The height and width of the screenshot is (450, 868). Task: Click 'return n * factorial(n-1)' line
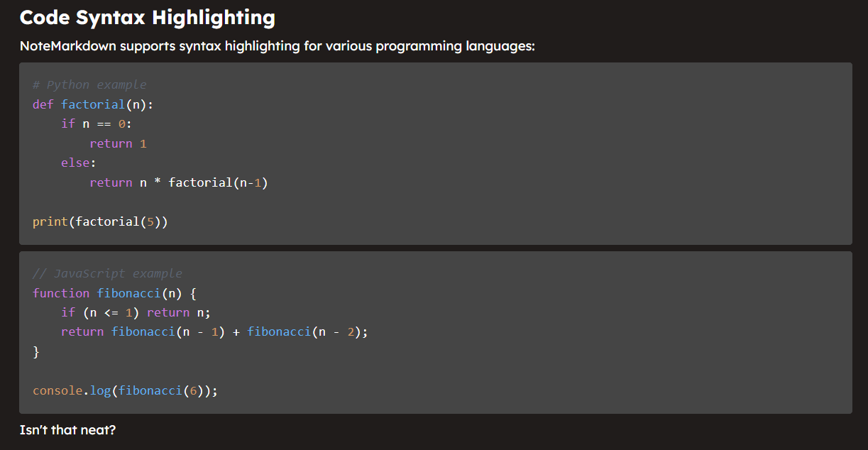pos(179,182)
